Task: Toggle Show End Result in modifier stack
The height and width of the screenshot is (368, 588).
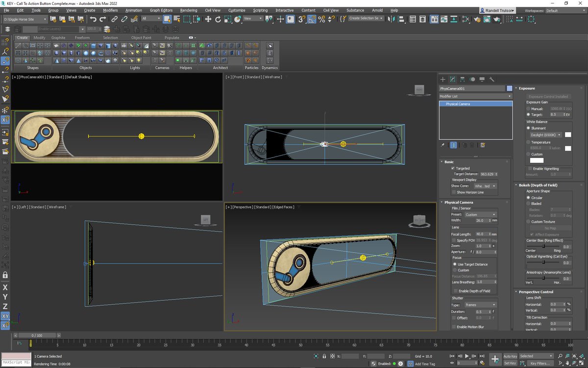Action: click(x=454, y=145)
